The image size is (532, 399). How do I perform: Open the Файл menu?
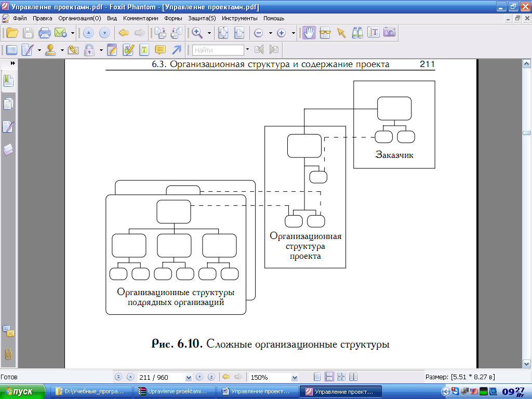click(20, 18)
